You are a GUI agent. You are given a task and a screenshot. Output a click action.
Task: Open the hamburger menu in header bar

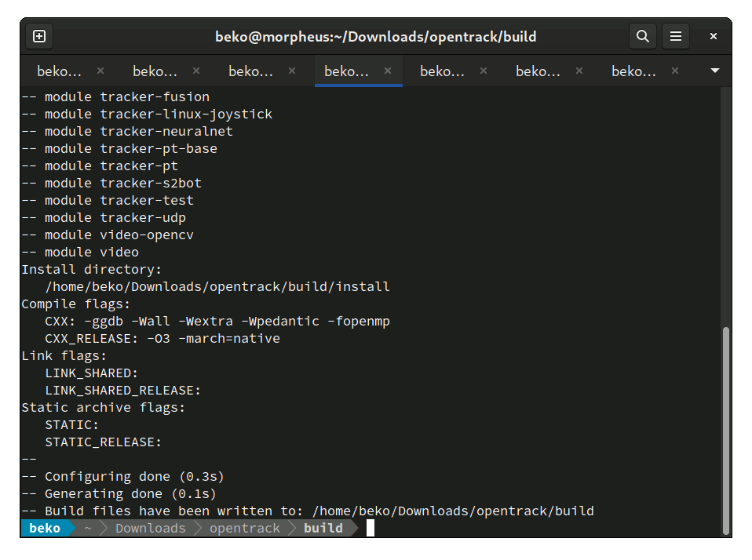676,36
